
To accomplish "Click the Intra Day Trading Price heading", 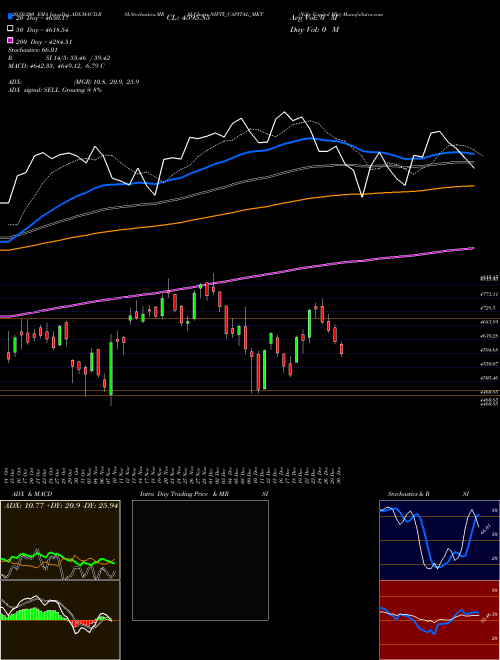I will (184, 494).
